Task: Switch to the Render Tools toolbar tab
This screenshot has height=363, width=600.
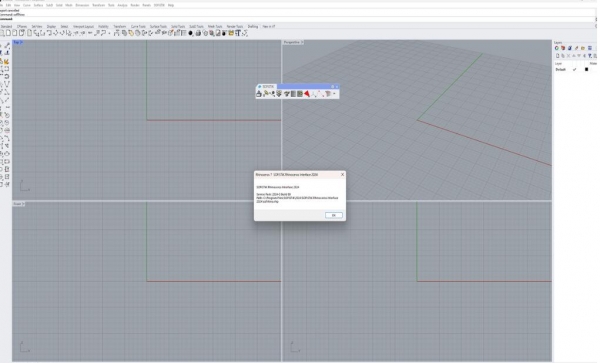Action: pyautogui.click(x=235, y=26)
